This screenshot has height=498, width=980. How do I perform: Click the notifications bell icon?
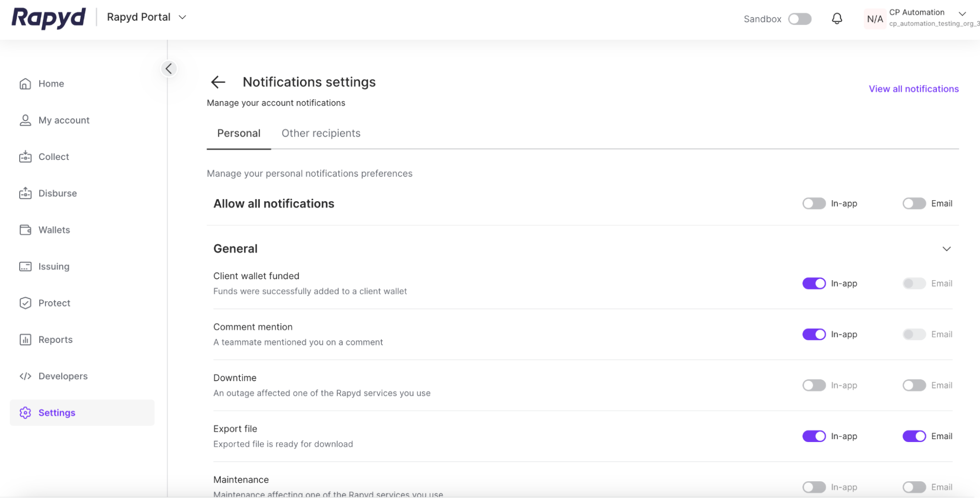pos(837,19)
